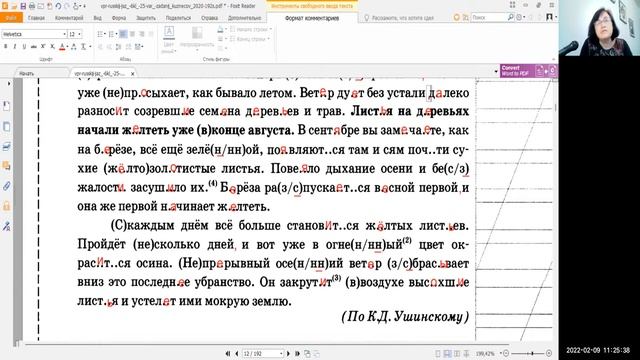The height and width of the screenshot is (360, 640).
Task: Open the Pages thumbnails panel icon
Action: (x=7, y=127)
